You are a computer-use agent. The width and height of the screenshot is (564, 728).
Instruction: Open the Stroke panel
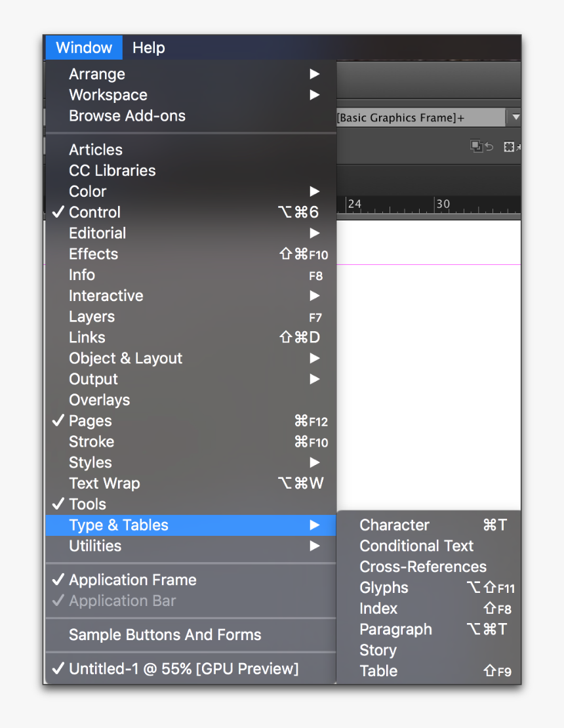point(191,442)
